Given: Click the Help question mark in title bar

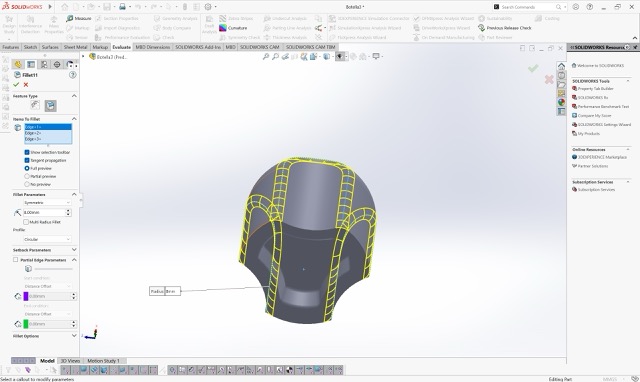Looking at the screenshot, I should [x=589, y=7].
